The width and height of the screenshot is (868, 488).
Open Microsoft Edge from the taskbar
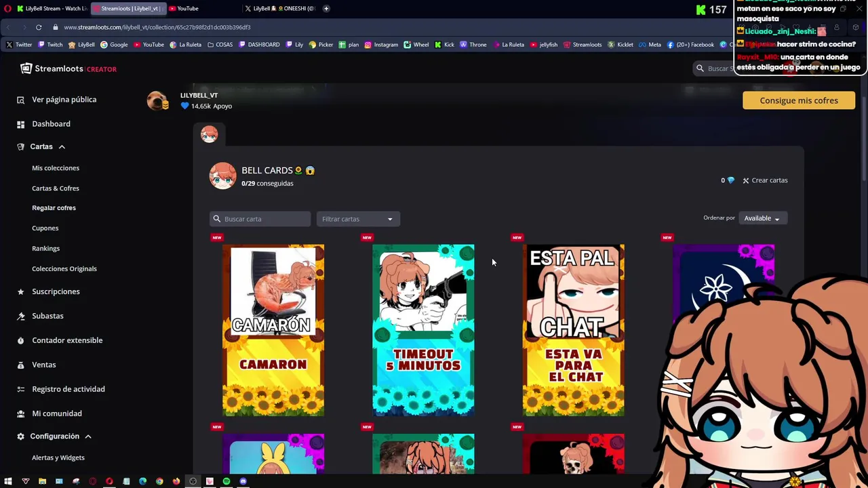click(x=142, y=481)
